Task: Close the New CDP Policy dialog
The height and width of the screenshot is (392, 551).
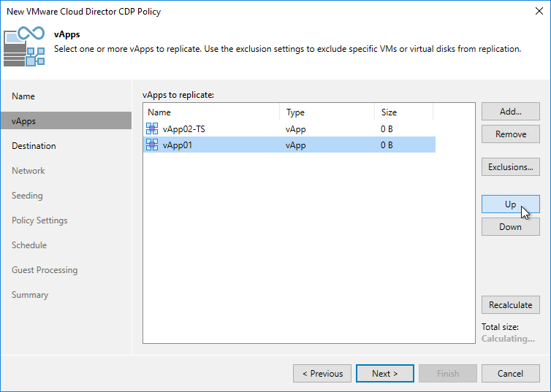Action: coord(539,11)
